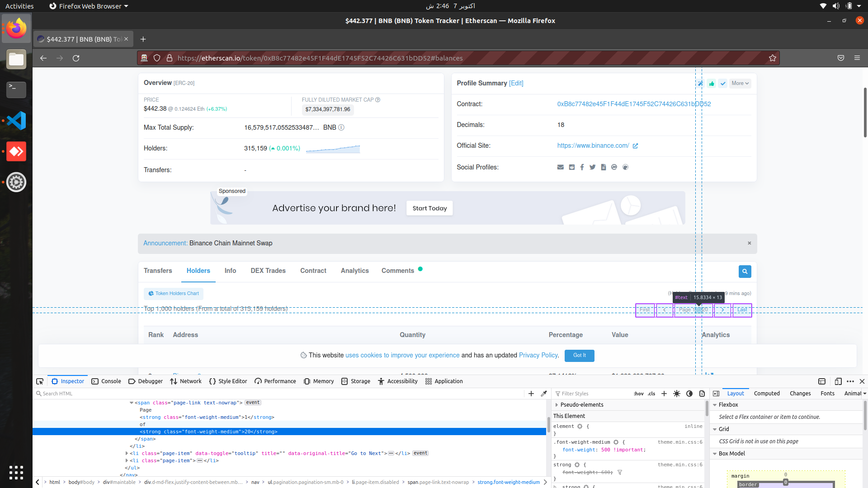
Task: Open the DevTools customize ellipsis menu
Action: tap(850, 381)
